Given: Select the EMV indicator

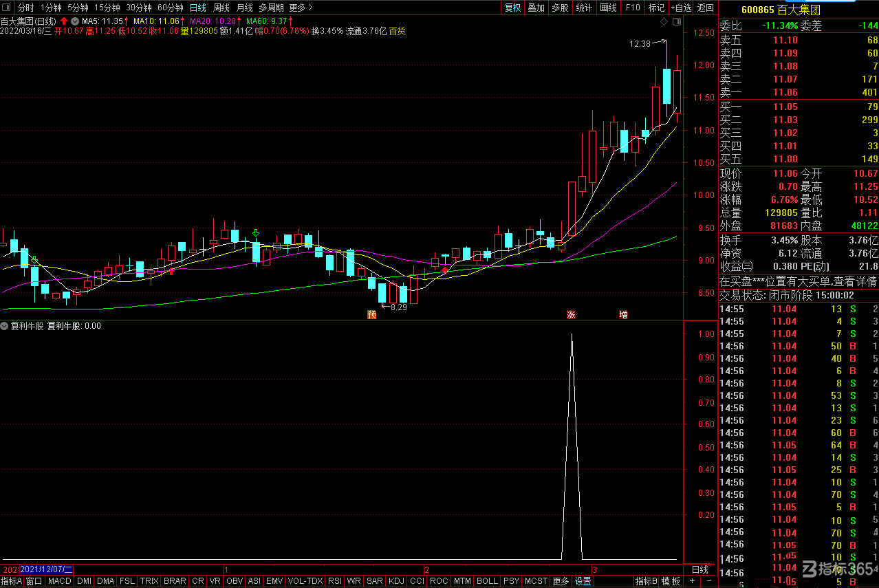Looking at the screenshot, I should (274, 581).
